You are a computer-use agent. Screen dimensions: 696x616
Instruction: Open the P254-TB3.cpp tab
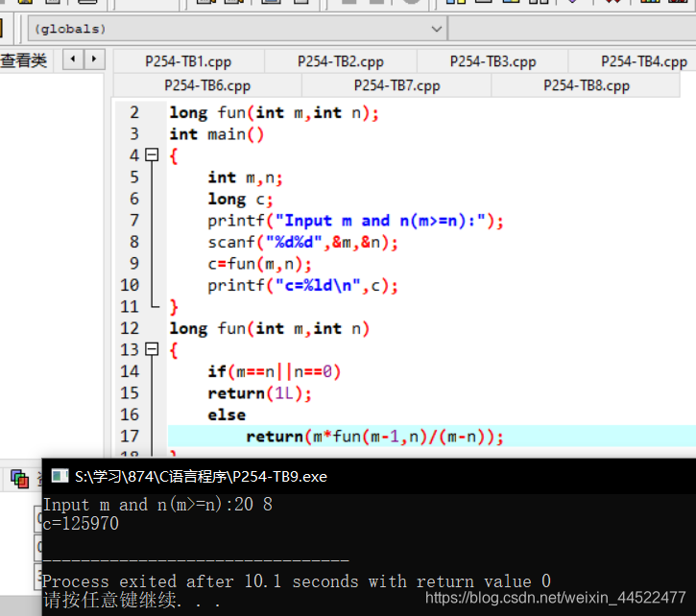(493, 61)
